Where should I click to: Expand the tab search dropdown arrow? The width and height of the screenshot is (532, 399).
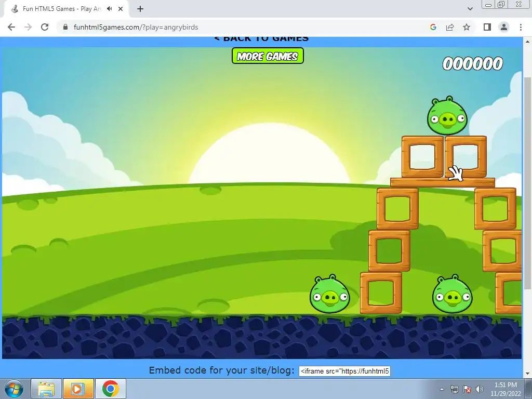click(470, 9)
